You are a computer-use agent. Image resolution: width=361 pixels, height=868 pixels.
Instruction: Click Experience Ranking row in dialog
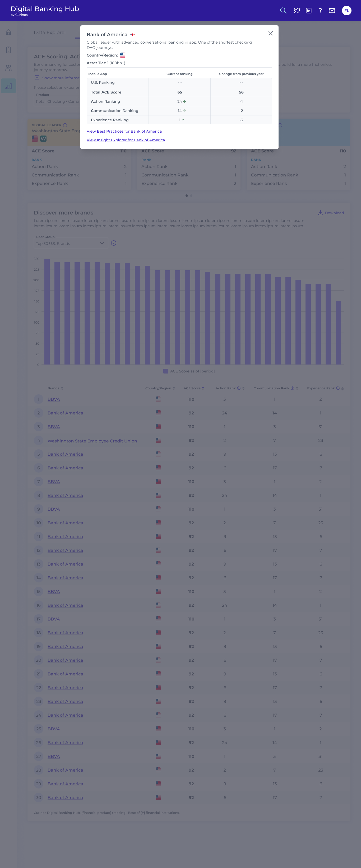pyautogui.click(x=179, y=120)
